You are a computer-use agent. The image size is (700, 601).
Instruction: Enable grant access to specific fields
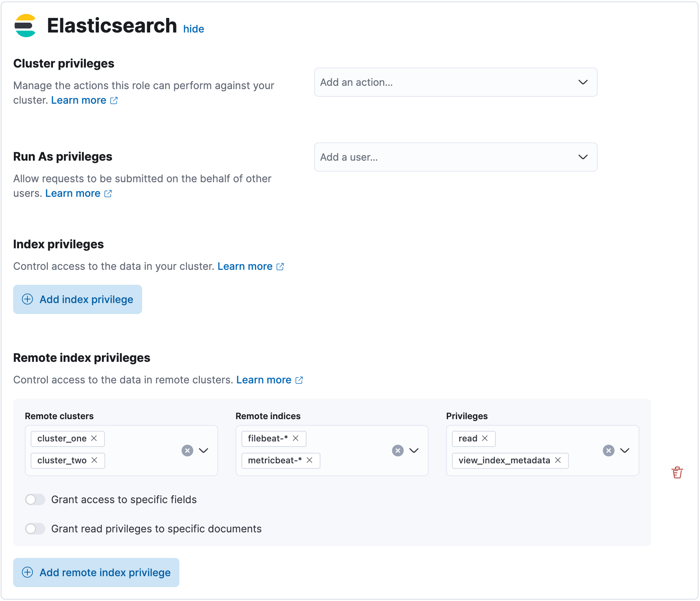click(35, 499)
